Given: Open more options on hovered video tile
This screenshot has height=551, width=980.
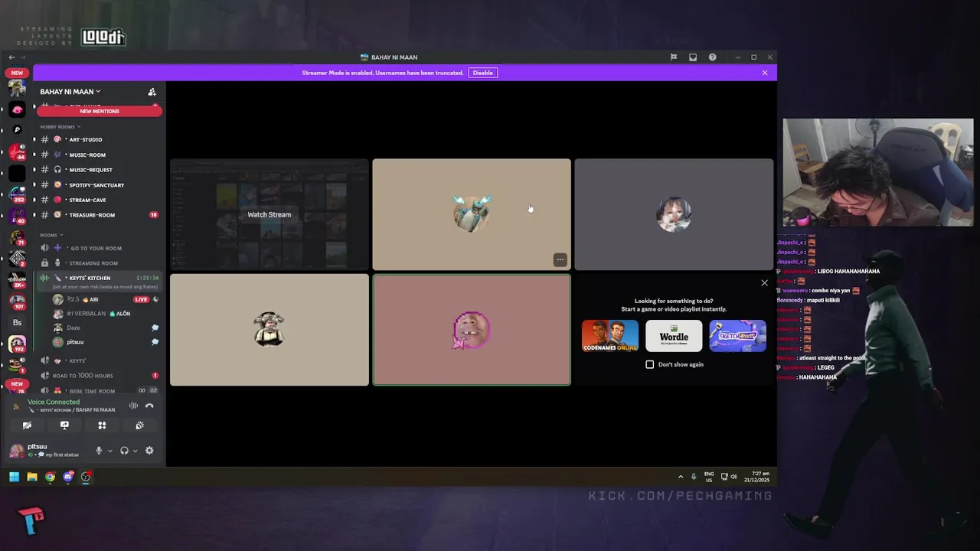Looking at the screenshot, I should pyautogui.click(x=560, y=259).
